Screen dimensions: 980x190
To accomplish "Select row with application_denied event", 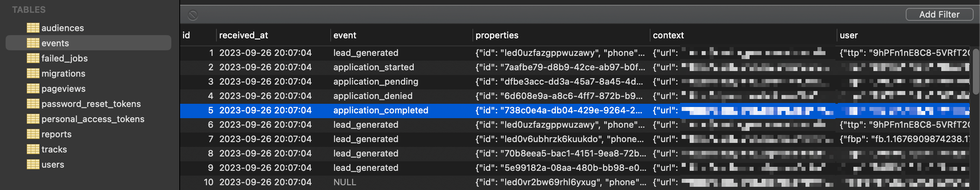I will (x=575, y=96).
